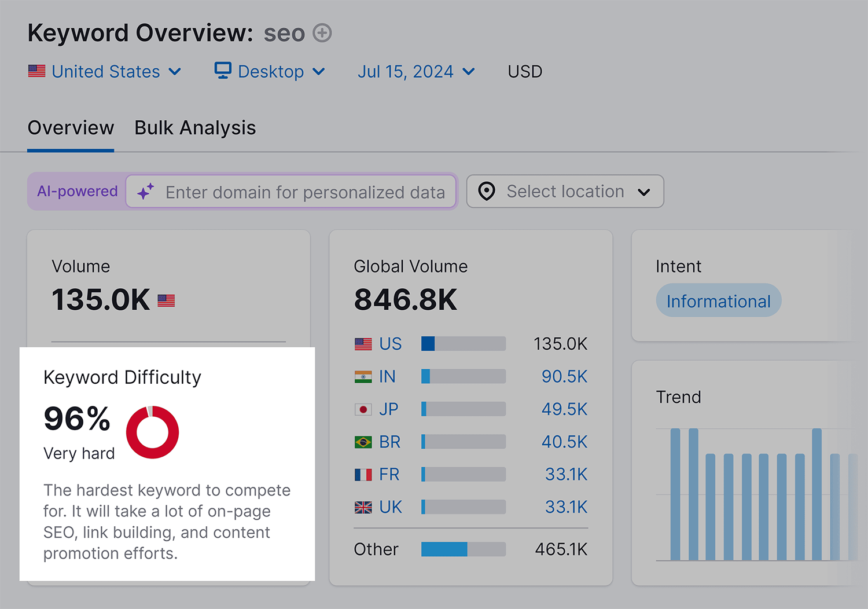Click the India flag in Global Volume list

tap(363, 377)
